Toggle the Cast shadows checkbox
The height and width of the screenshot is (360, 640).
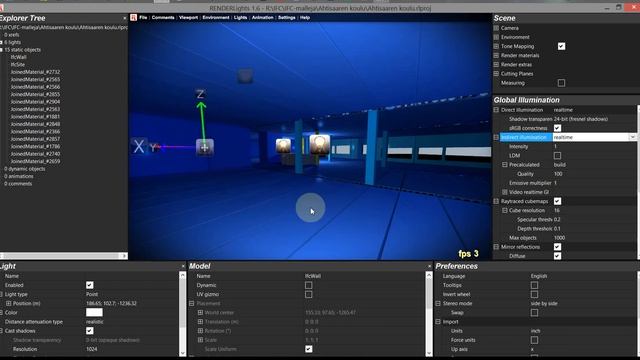[89, 331]
